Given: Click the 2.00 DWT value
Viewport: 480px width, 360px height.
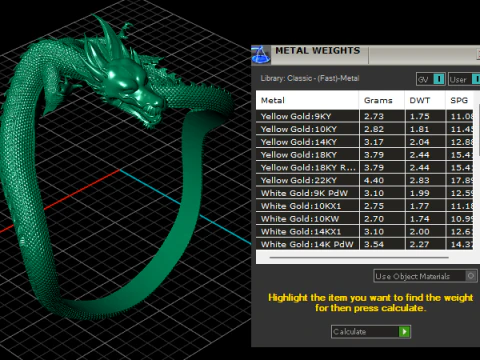Looking at the screenshot, I should click(x=419, y=232).
